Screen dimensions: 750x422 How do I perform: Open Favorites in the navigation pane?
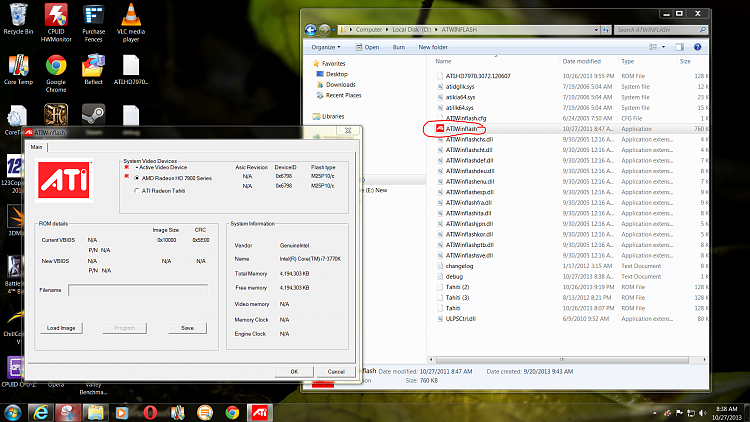333,63
